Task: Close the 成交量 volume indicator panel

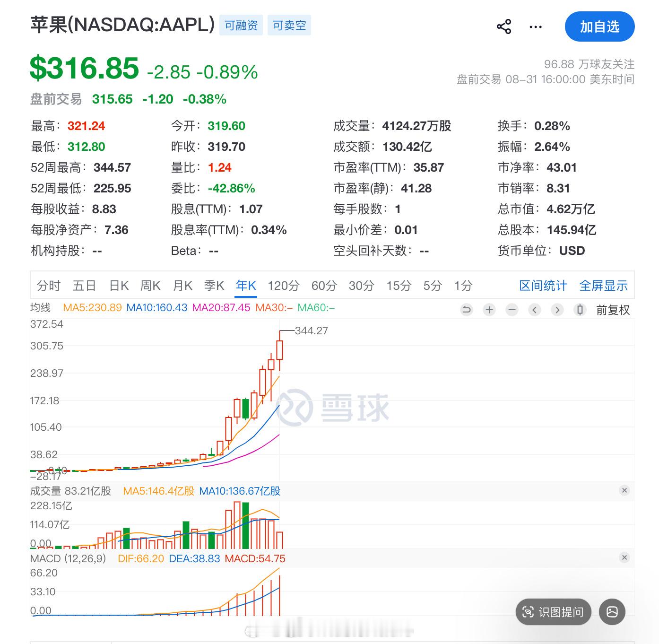Action: (x=624, y=490)
